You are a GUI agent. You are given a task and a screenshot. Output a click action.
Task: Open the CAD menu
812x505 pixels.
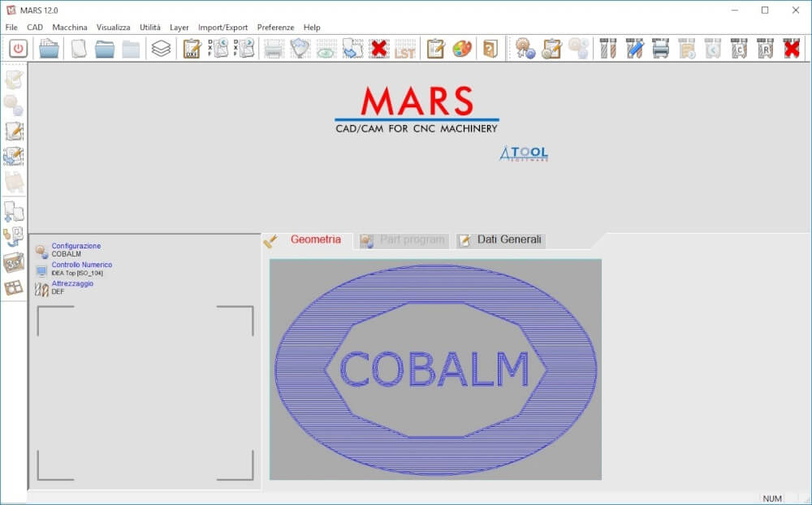tap(35, 28)
